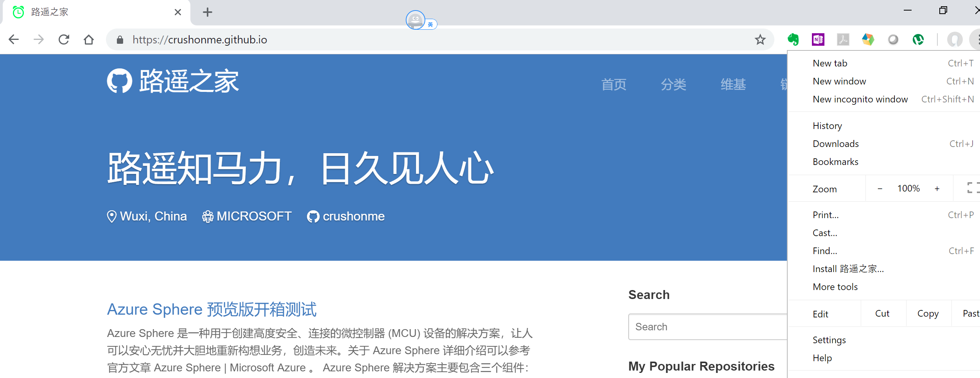Open the 首页 navigation link

[614, 84]
